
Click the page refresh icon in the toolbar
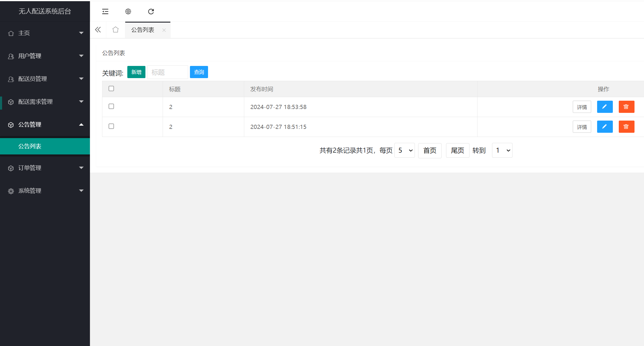pyautogui.click(x=151, y=12)
